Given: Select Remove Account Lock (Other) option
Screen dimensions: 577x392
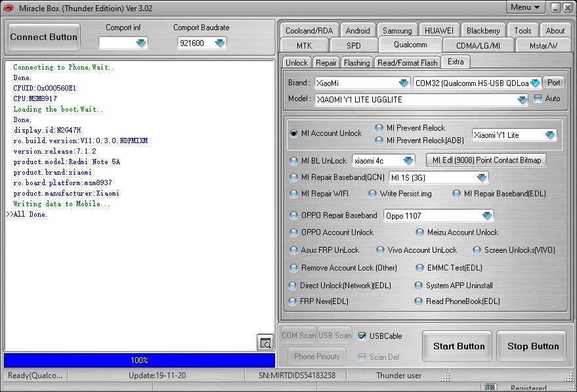Looking at the screenshot, I should pos(293,268).
